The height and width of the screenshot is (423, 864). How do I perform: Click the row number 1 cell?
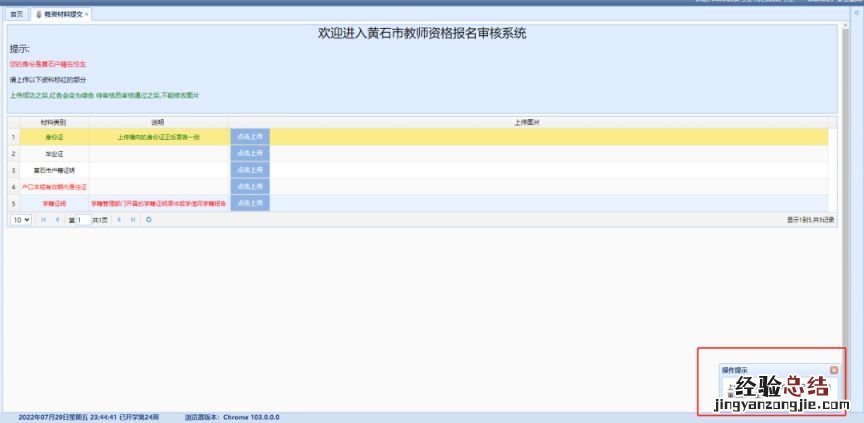[x=13, y=137]
